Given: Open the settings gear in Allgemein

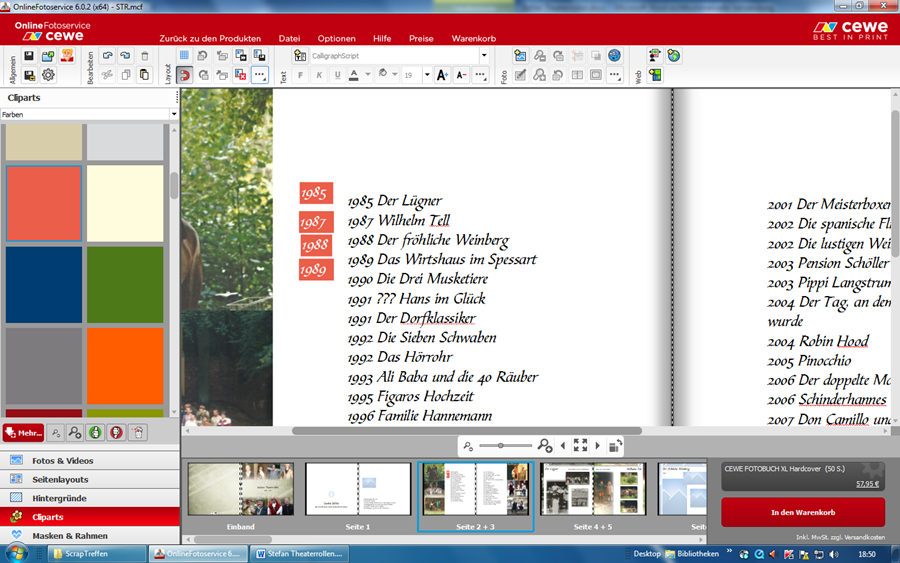Looking at the screenshot, I should click(x=48, y=75).
